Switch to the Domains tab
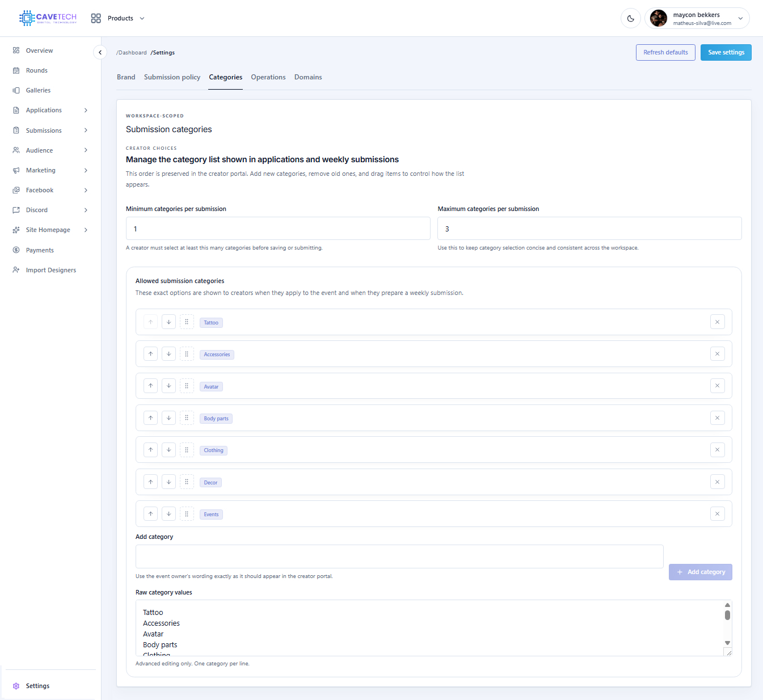Image resolution: width=763 pixels, height=700 pixels. point(308,77)
